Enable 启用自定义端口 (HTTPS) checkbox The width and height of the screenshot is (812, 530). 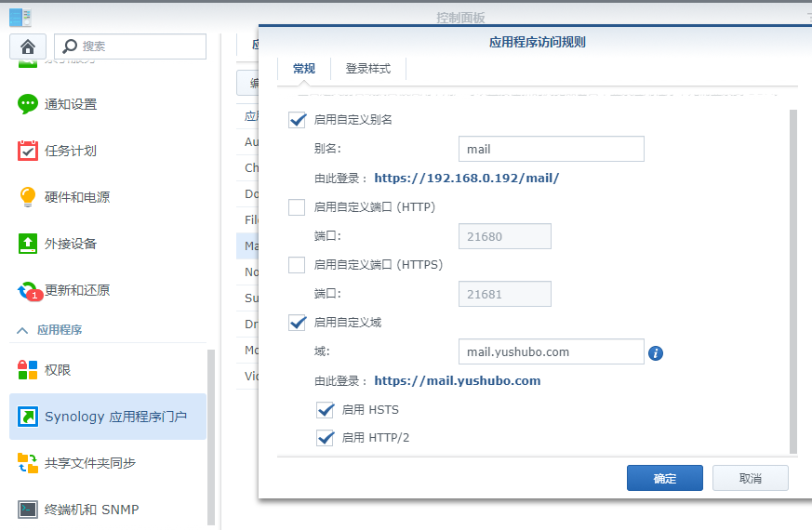click(297, 265)
